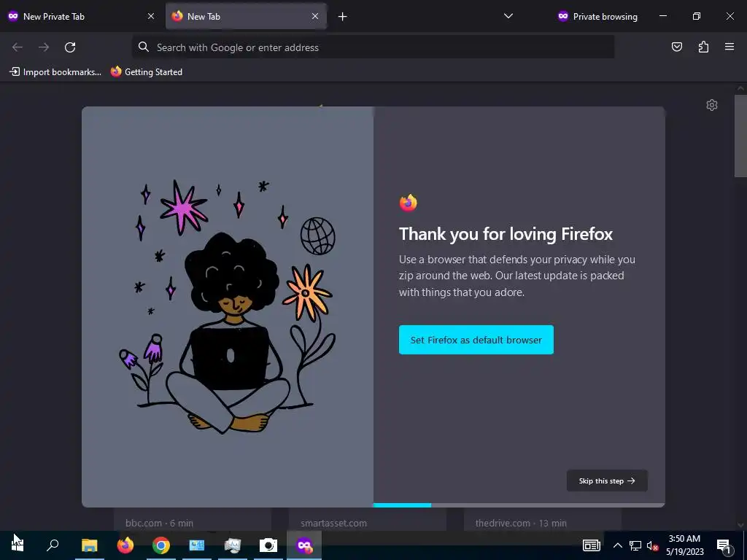Select Firefox private window taskbar icon
The height and width of the screenshot is (560, 747).
pos(304,545)
